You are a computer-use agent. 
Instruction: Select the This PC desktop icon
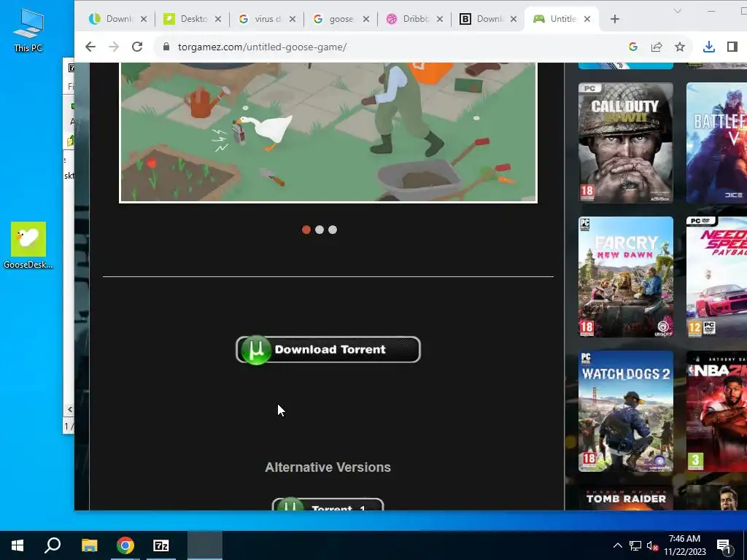pos(28,30)
